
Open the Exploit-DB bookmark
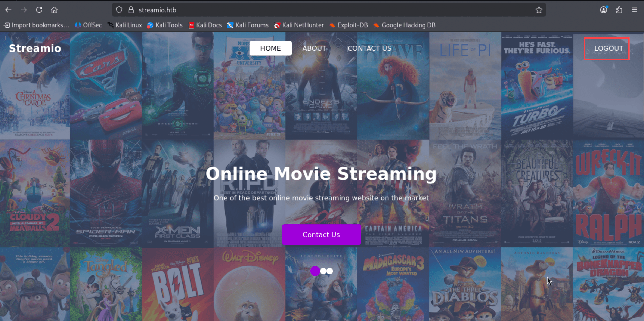click(349, 25)
